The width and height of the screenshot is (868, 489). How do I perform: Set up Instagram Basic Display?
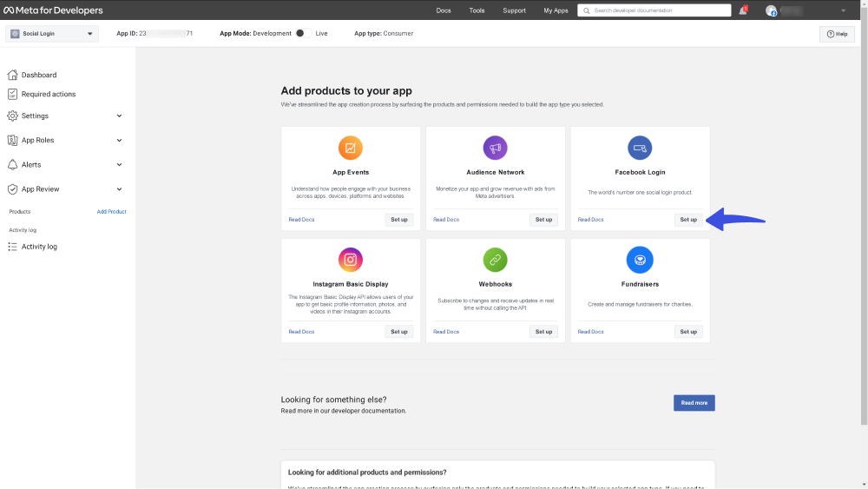[399, 332]
